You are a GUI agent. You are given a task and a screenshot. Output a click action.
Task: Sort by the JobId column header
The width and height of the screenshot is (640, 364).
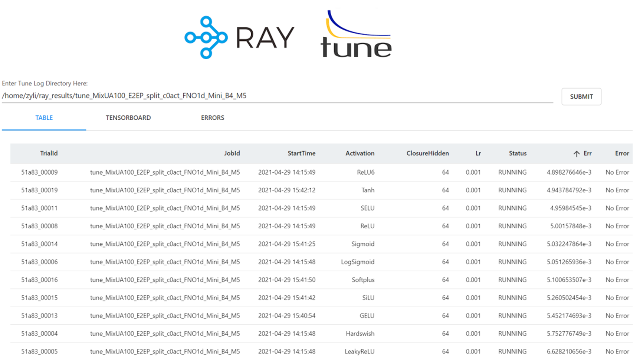pos(232,153)
